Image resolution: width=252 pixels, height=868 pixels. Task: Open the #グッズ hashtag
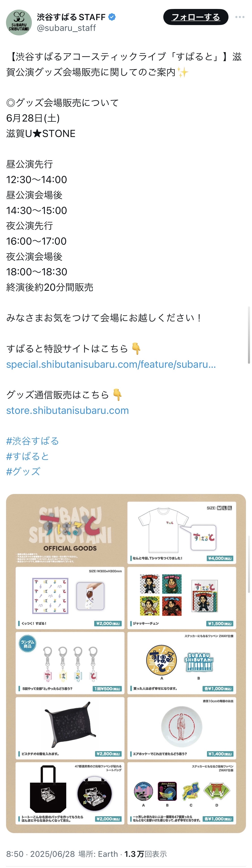click(23, 472)
